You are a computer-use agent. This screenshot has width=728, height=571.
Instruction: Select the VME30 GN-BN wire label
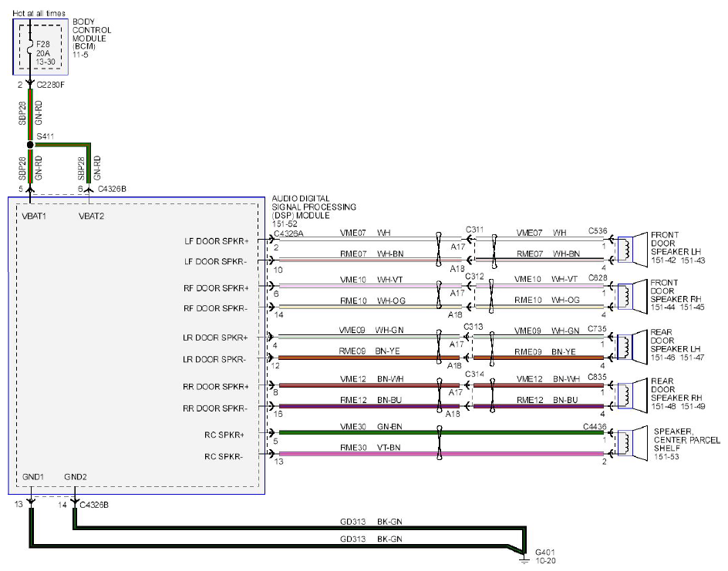pyautogui.click(x=371, y=426)
